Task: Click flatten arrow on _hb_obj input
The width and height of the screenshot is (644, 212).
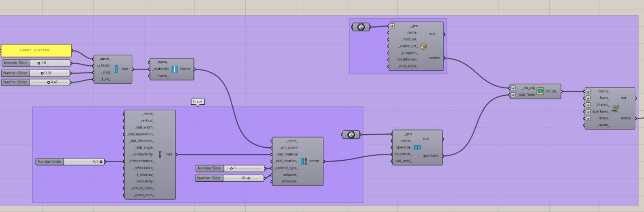Action: click(x=513, y=88)
